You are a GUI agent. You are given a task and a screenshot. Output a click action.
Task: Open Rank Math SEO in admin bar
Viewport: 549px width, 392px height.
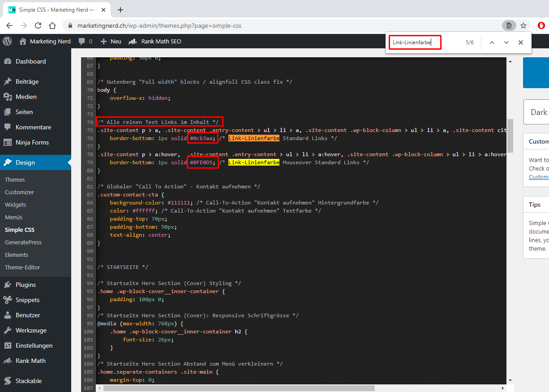[155, 41]
